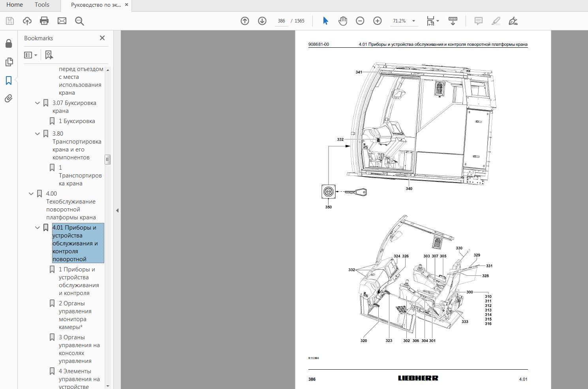Go to the previous page with the up arrow
The image size is (588, 389).
[245, 21]
